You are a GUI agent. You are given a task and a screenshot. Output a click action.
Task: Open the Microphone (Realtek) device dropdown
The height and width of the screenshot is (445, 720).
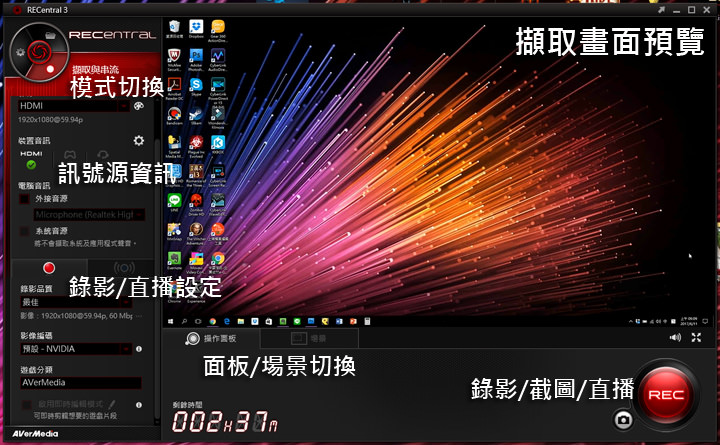click(89, 214)
